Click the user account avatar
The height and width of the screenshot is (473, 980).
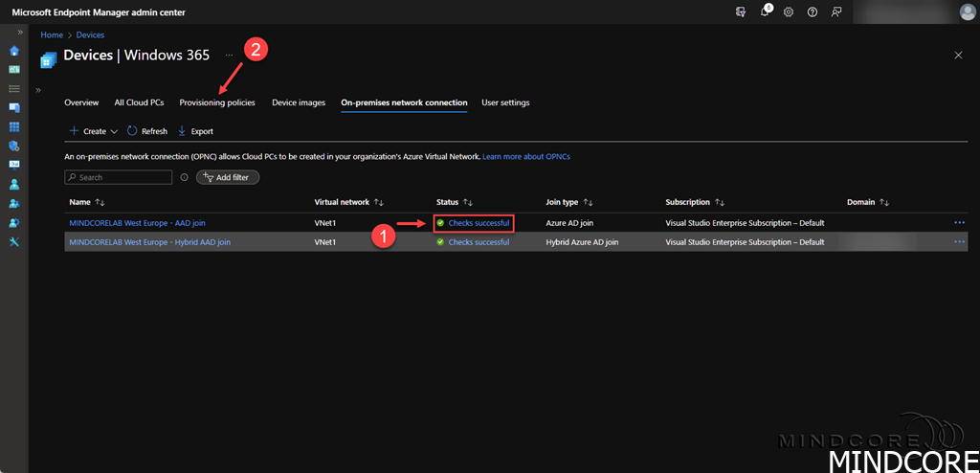(x=966, y=12)
